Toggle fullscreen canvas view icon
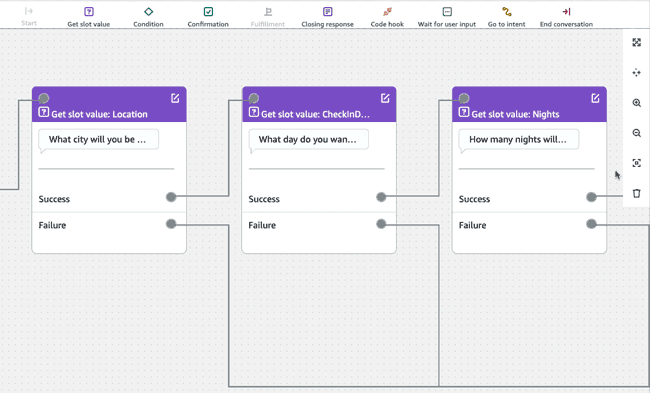The image size is (650, 393). (637, 42)
